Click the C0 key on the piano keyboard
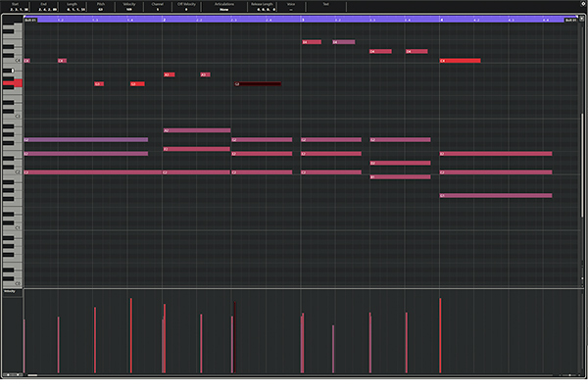 [13, 283]
